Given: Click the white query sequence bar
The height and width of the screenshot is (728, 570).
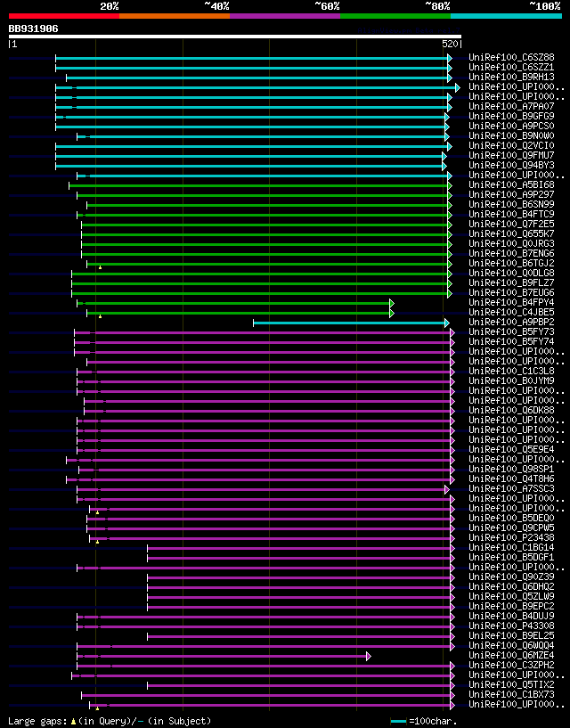Looking at the screenshot, I should (x=235, y=37).
